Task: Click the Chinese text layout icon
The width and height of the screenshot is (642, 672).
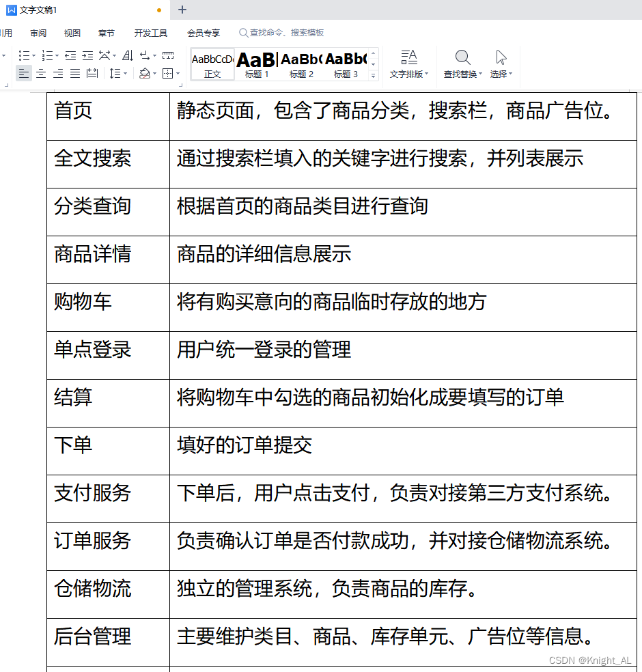Action: (104, 56)
